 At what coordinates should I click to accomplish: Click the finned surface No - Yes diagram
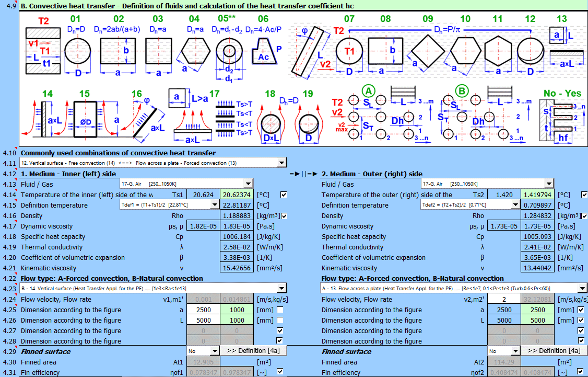(x=561, y=118)
